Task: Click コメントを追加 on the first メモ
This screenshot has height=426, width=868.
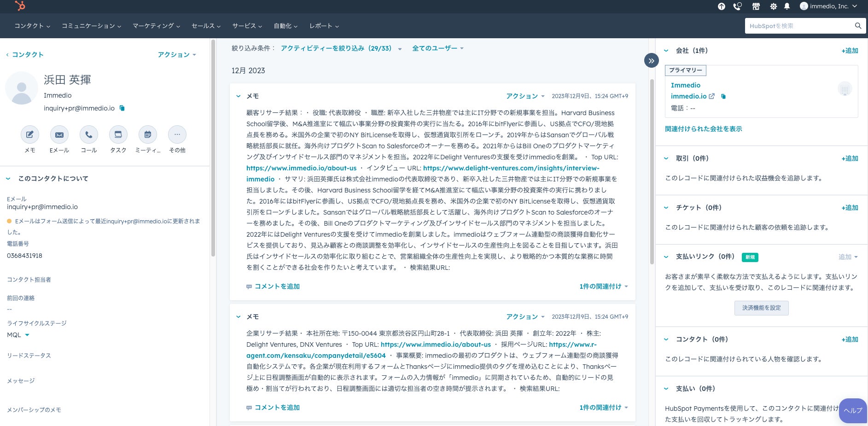Action: (277, 286)
